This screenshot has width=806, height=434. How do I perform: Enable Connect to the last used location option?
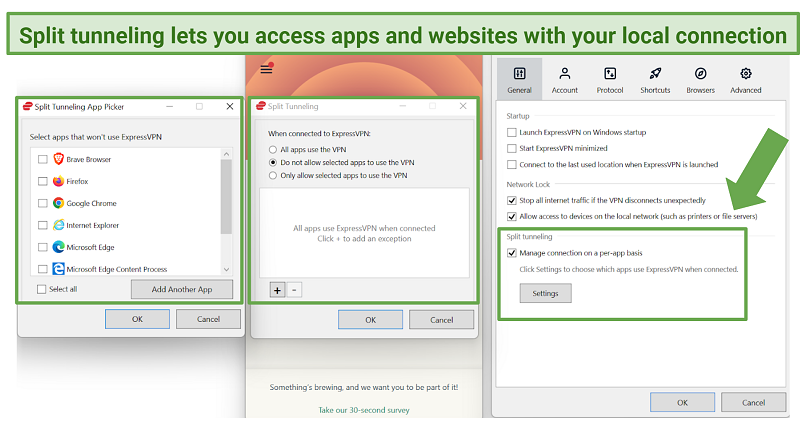point(511,165)
